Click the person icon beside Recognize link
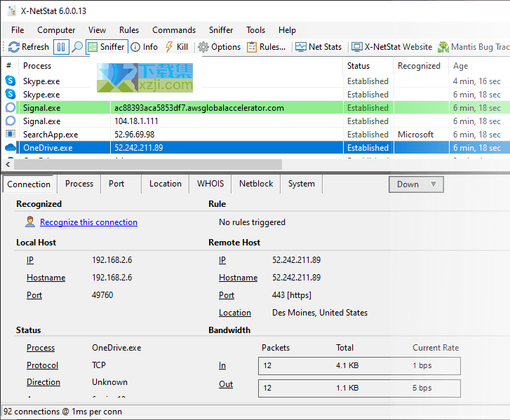Screen dimensions: 510x420 pos(30,222)
